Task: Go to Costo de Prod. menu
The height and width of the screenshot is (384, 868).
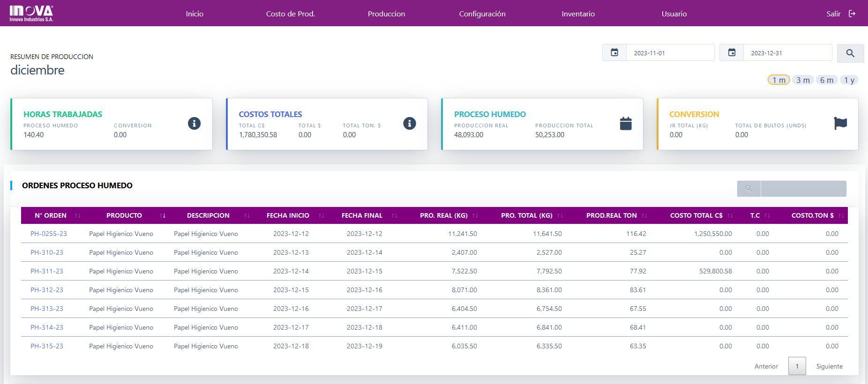Action: pyautogui.click(x=290, y=14)
